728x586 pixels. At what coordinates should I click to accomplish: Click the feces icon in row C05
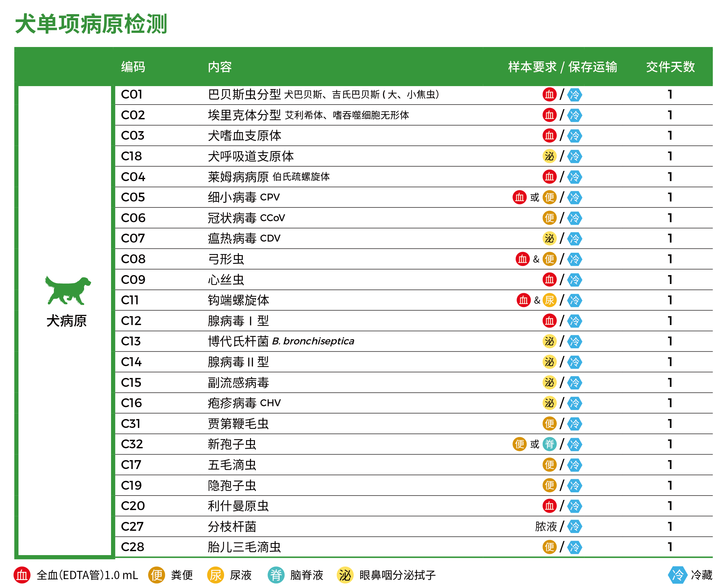pos(549,197)
